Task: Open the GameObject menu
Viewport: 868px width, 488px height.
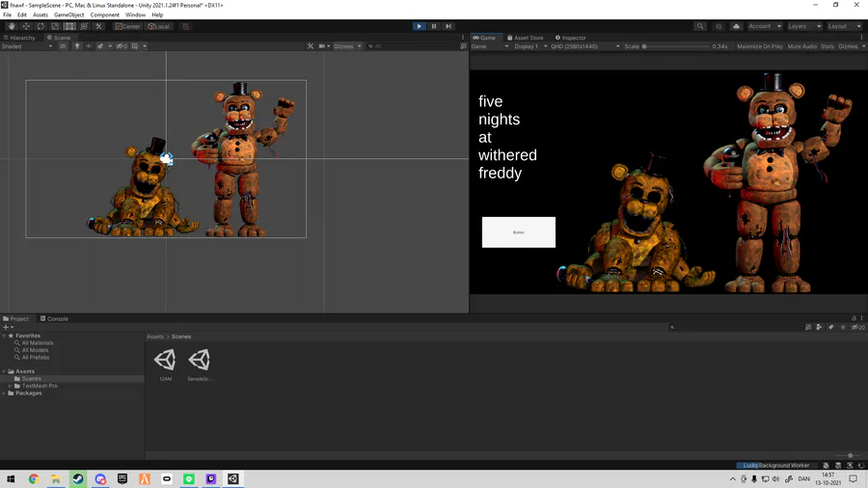Action: click(x=69, y=14)
